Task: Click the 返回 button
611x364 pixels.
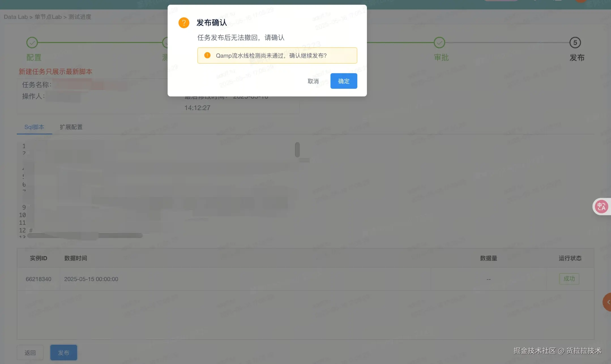Action: (30, 352)
